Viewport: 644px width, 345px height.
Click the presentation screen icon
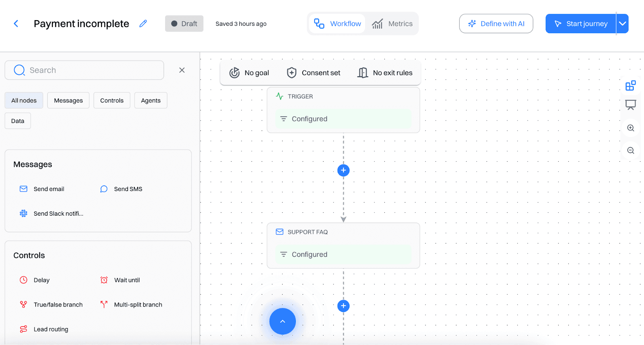click(x=630, y=105)
